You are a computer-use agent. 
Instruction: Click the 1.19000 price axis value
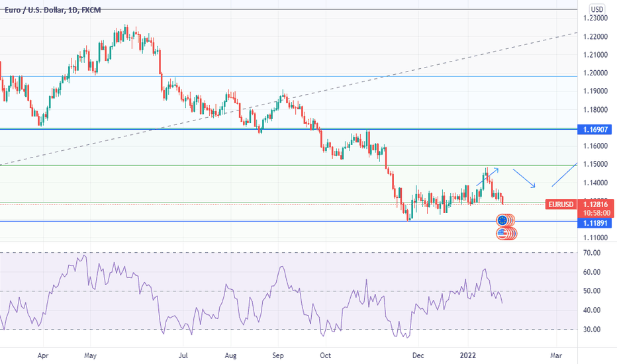point(595,91)
